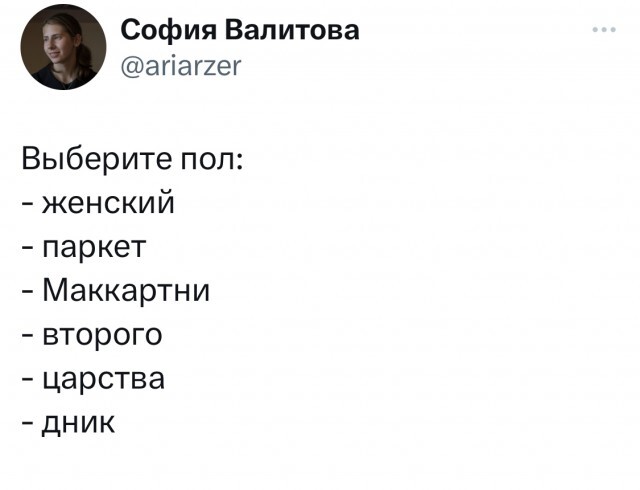Click the dash before дник

point(29,422)
